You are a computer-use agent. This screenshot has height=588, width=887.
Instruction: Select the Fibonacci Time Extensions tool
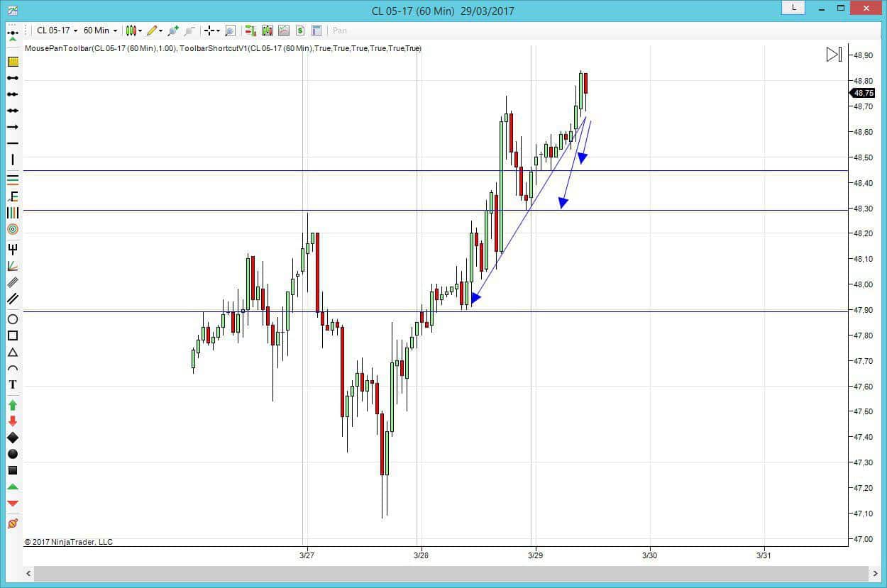(x=13, y=212)
